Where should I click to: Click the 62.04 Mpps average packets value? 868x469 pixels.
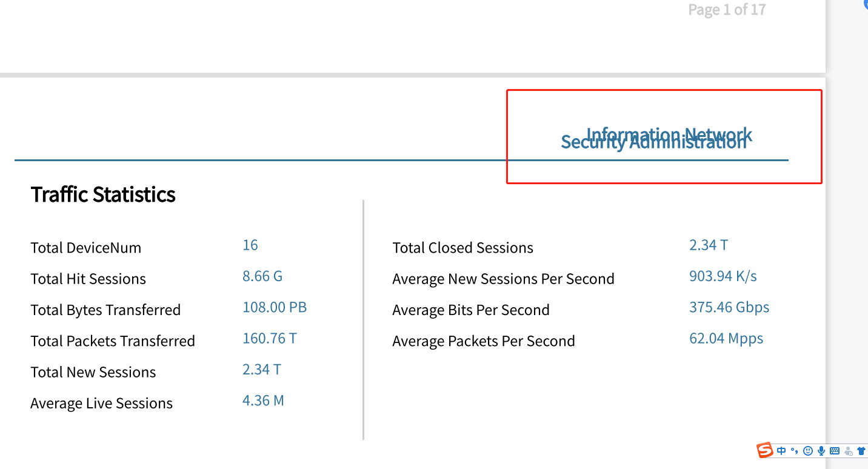click(726, 338)
